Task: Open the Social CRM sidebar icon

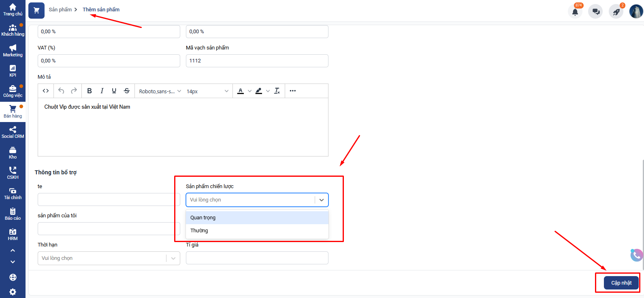Action: 13,132
